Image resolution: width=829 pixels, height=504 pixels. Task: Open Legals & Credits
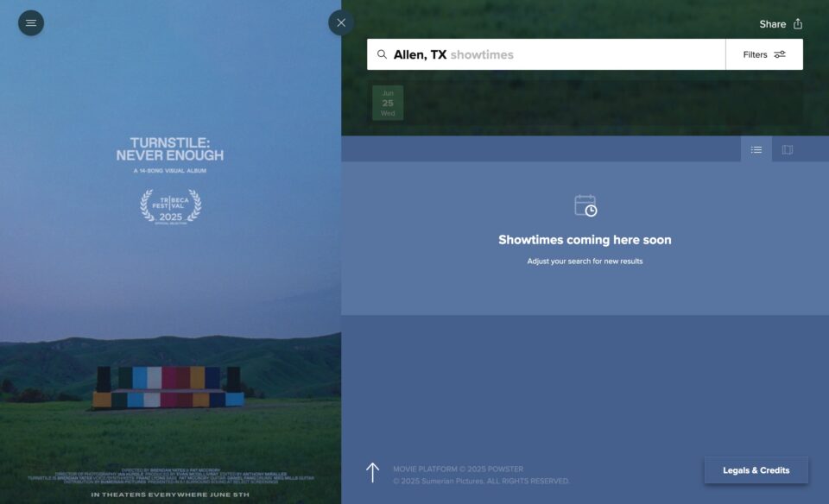coord(756,470)
